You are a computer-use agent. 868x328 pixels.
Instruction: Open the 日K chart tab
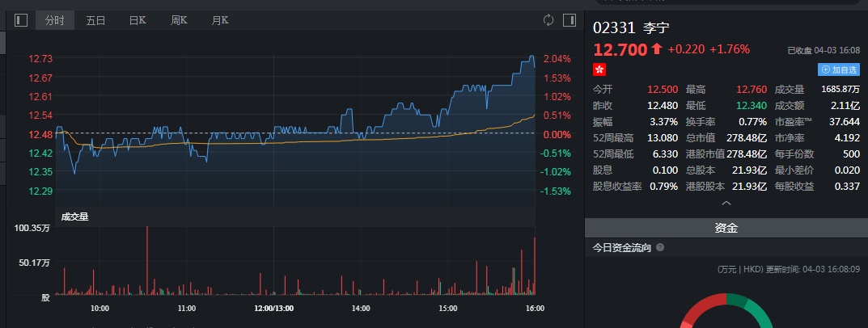(x=138, y=20)
